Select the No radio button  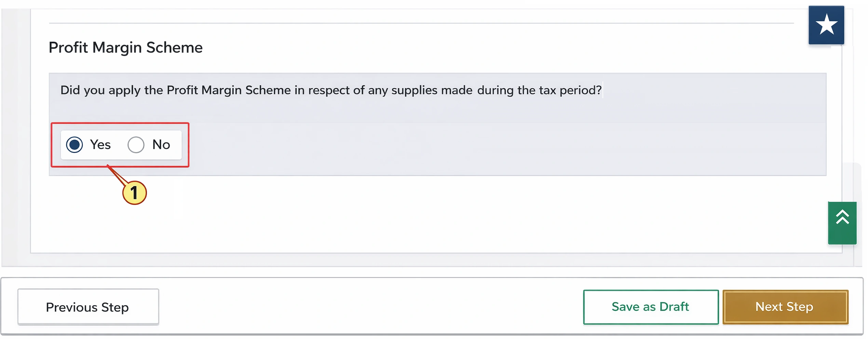point(136,144)
